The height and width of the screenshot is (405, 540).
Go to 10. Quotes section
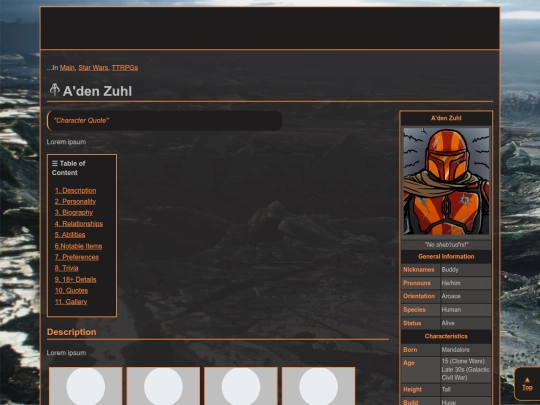71,291
